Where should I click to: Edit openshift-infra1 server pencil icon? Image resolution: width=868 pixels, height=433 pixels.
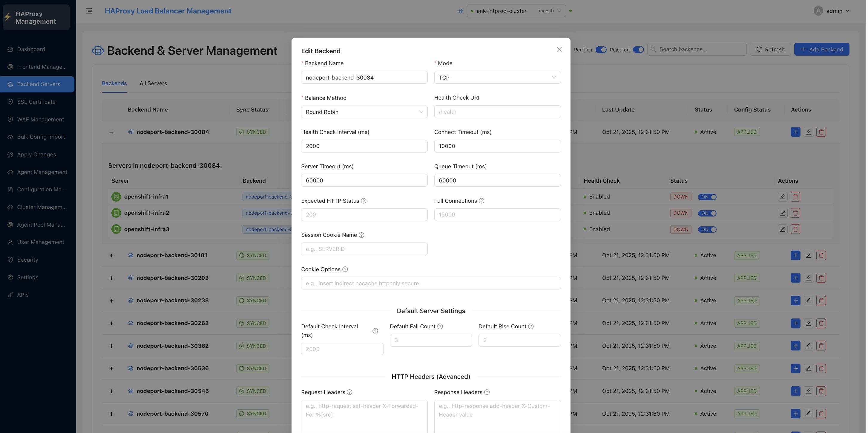pos(782,196)
